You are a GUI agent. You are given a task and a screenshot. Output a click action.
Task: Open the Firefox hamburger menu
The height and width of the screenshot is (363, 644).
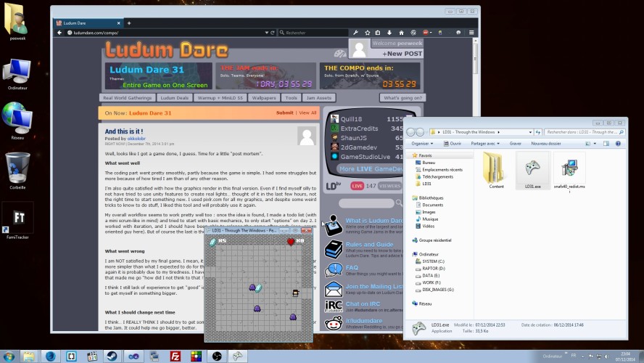point(471,33)
